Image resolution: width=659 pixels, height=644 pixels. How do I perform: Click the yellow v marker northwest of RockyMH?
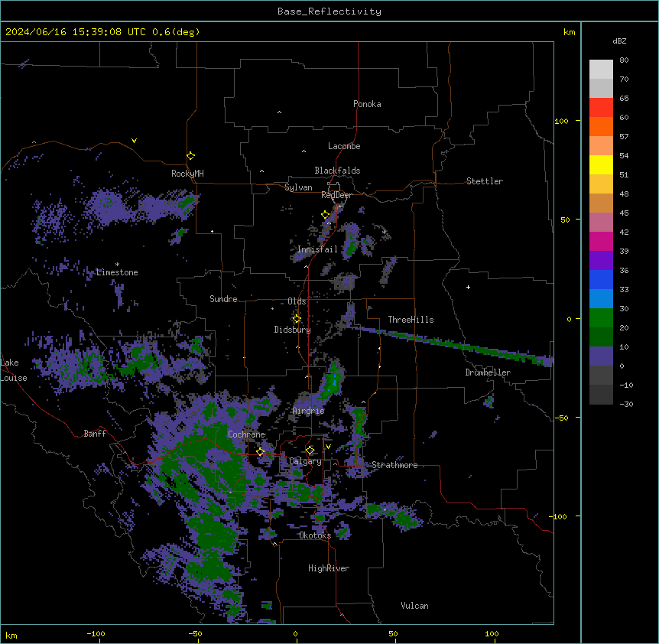134,141
